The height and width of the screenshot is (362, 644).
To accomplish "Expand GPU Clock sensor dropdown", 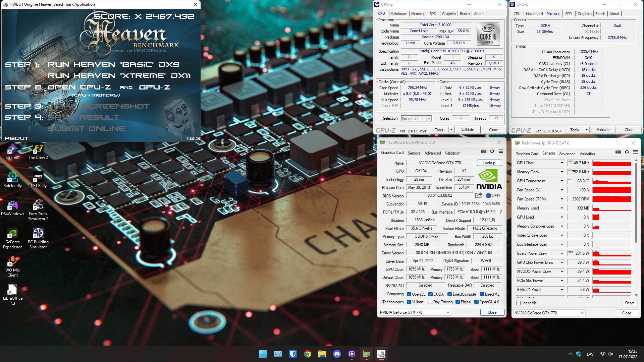I will point(562,163).
